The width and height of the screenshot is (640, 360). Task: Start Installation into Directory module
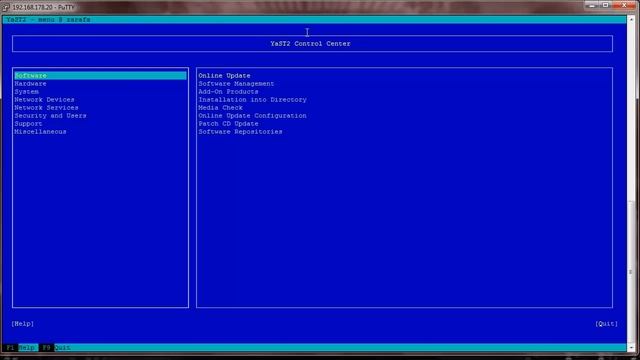252,100
